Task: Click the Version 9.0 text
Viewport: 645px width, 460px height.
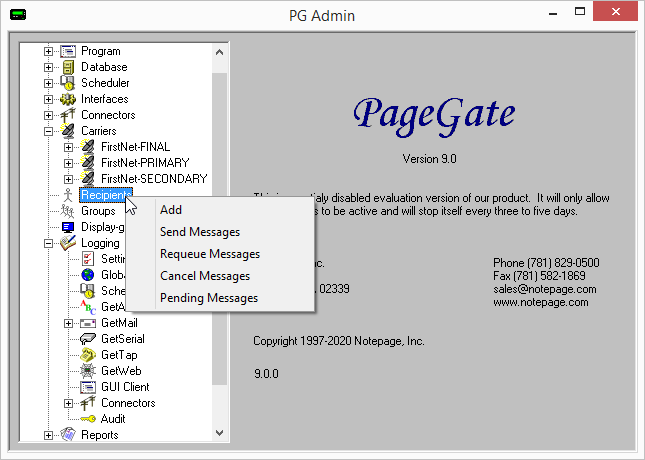Action: [429, 159]
